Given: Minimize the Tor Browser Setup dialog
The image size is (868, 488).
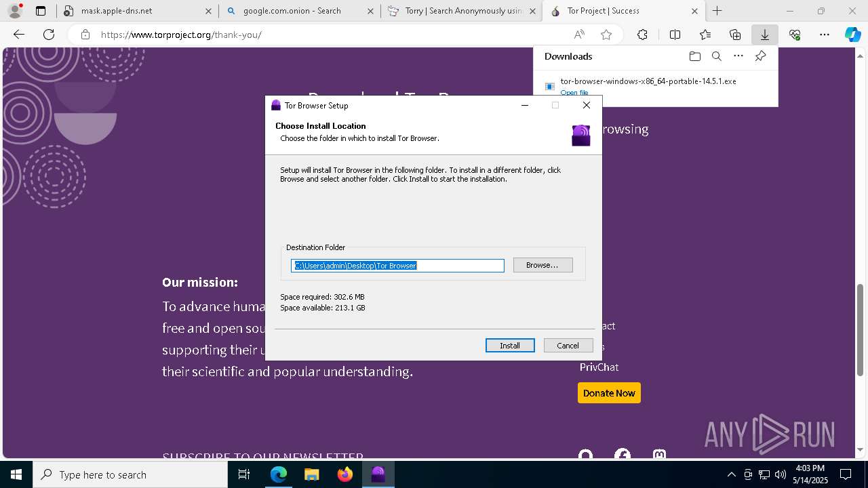Looking at the screenshot, I should [x=525, y=105].
